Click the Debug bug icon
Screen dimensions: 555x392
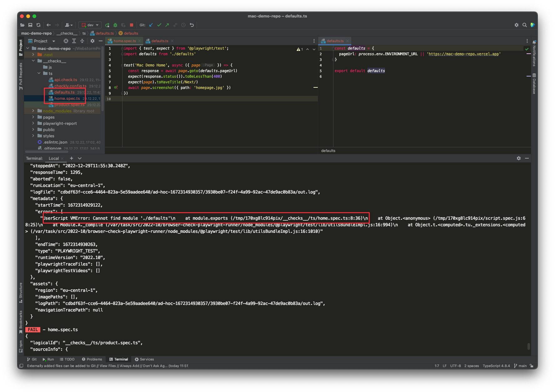115,25
